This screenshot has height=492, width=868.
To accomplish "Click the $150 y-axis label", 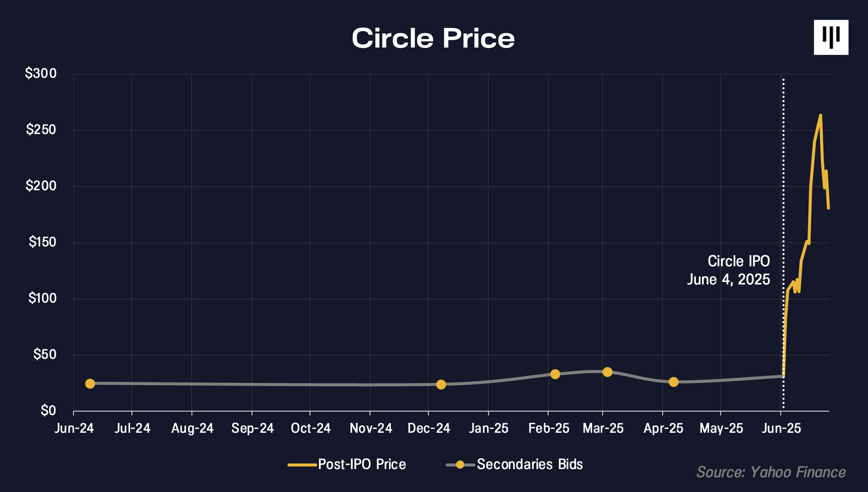I will (x=42, y=242).
